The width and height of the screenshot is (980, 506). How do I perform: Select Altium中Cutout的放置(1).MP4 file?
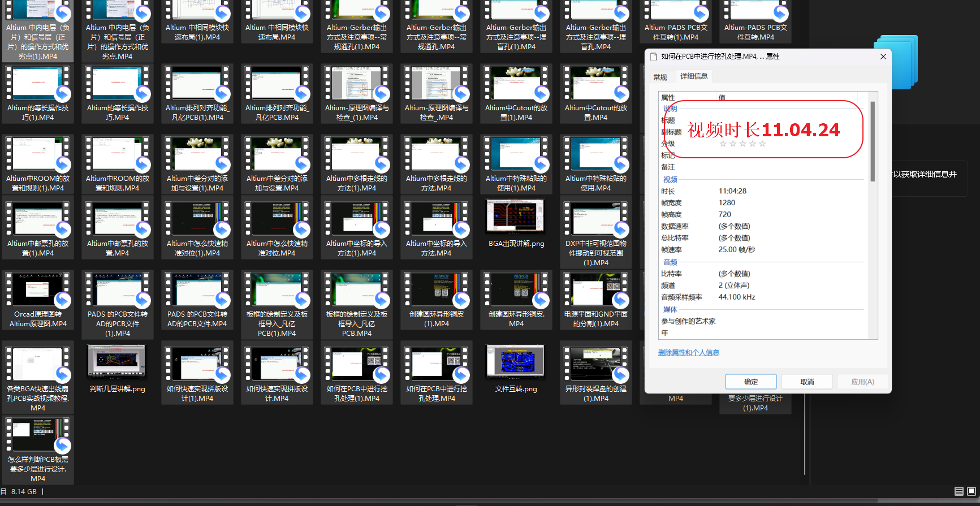coord(516,93)
